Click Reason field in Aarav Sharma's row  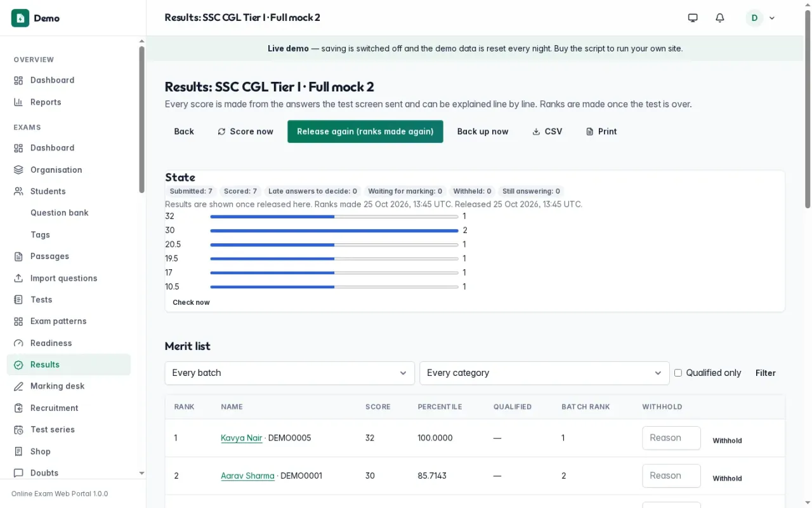pyautogui.click(x=671, y=476)
